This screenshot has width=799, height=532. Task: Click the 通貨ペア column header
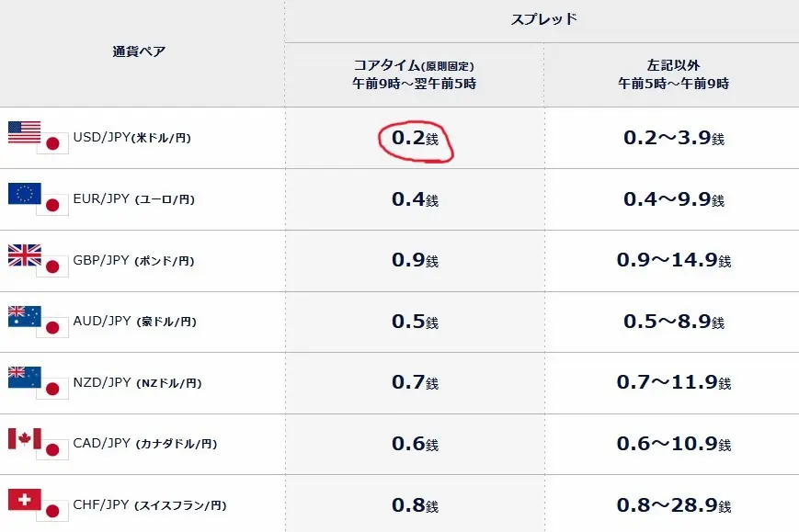pyautogui.click(x=139, y=51)
